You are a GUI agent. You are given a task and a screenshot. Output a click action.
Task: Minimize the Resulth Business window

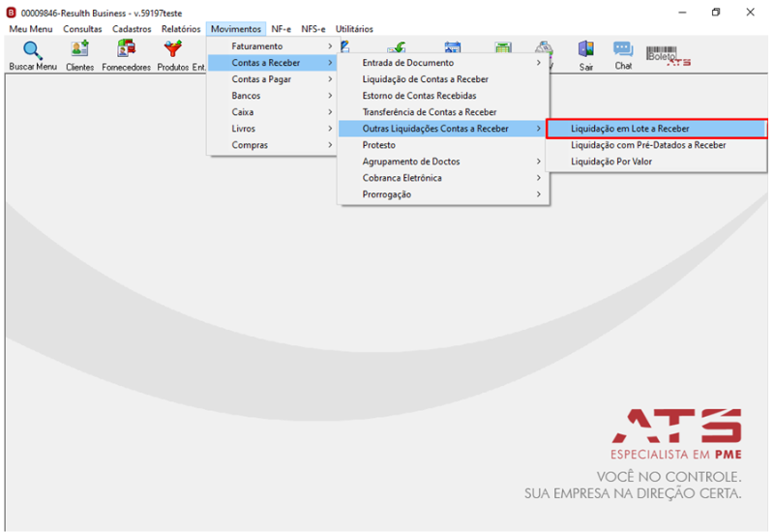click(x=683, y=13)
